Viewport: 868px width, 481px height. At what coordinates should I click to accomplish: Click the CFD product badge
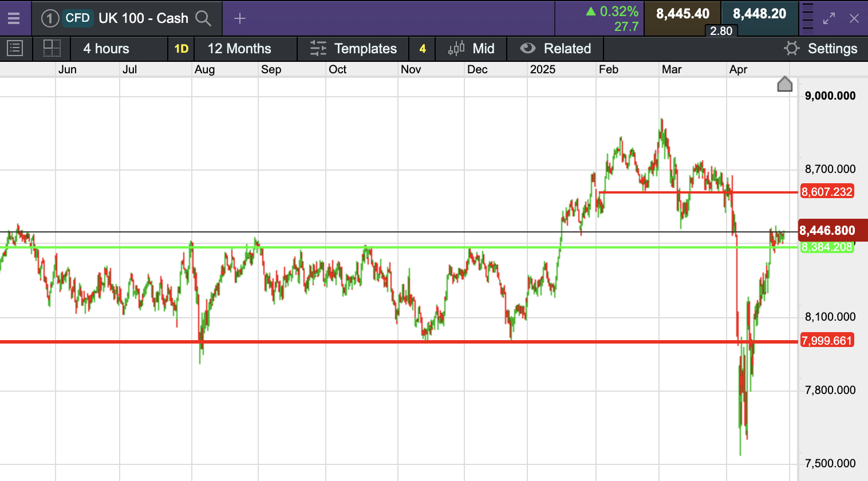pos(77,18)
